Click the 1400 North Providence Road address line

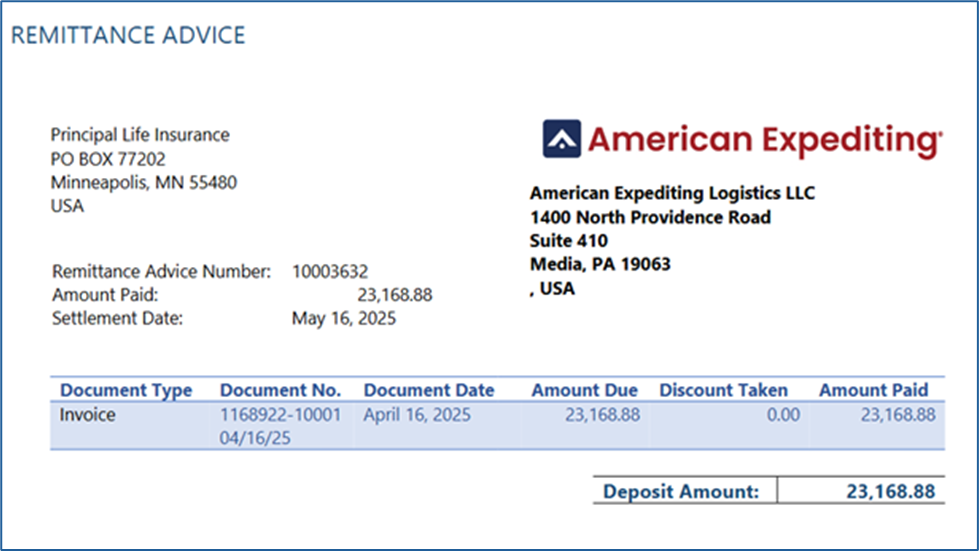click(x=650, y=218)
